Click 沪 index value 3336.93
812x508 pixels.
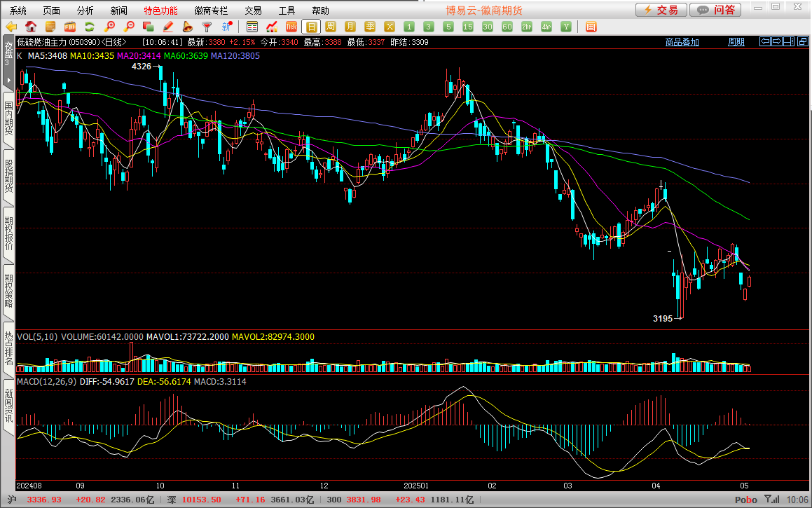click(x=44, y=500)
